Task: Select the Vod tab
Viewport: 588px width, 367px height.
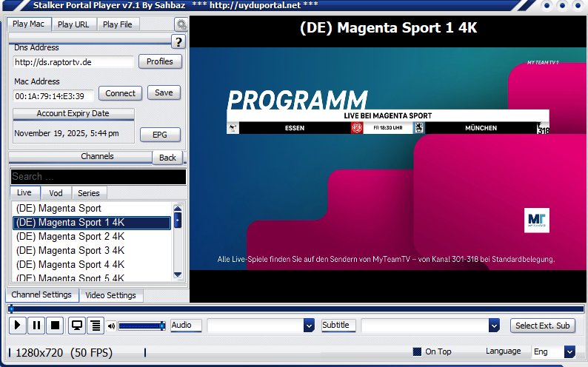Action: coord(56,193)
